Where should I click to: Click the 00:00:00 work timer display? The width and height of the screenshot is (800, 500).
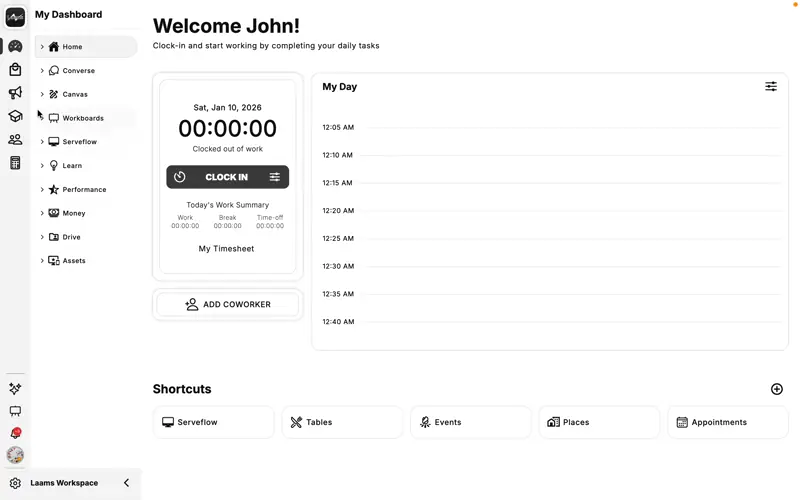pos(228,128)
